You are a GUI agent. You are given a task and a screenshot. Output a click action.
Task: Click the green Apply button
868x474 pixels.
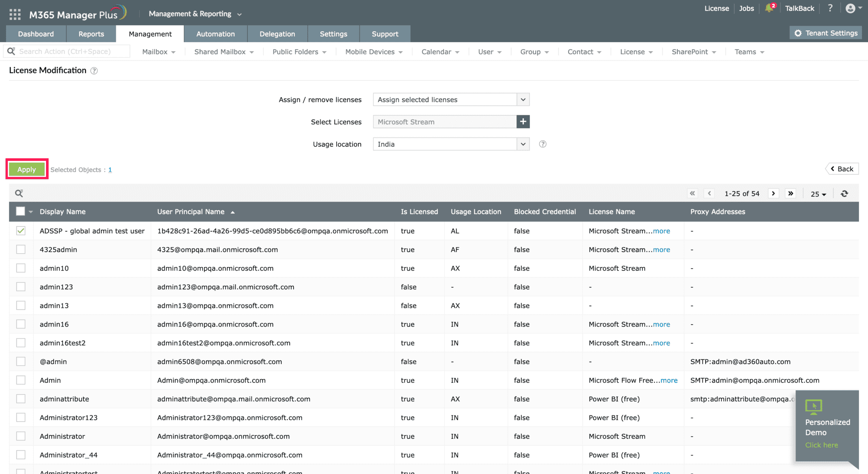tap(26, 170)
